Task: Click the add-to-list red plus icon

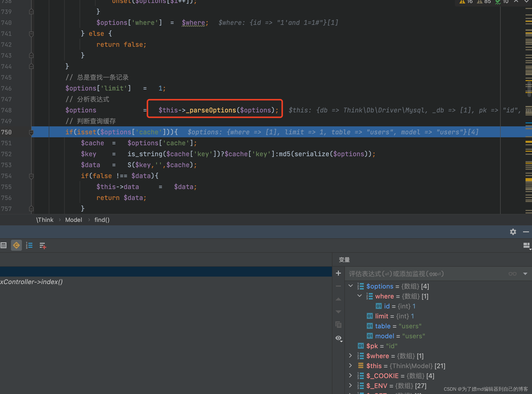Action: pos(43,246)
